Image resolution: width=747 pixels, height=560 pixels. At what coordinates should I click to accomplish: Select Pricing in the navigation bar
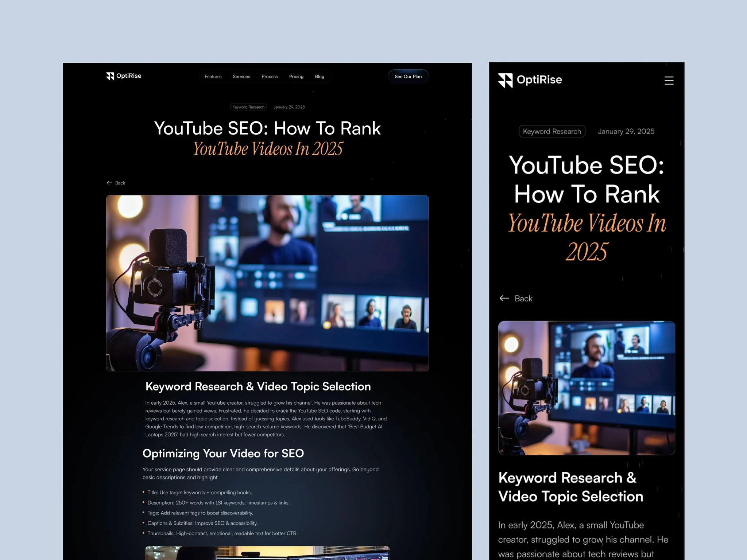(296, 77)
